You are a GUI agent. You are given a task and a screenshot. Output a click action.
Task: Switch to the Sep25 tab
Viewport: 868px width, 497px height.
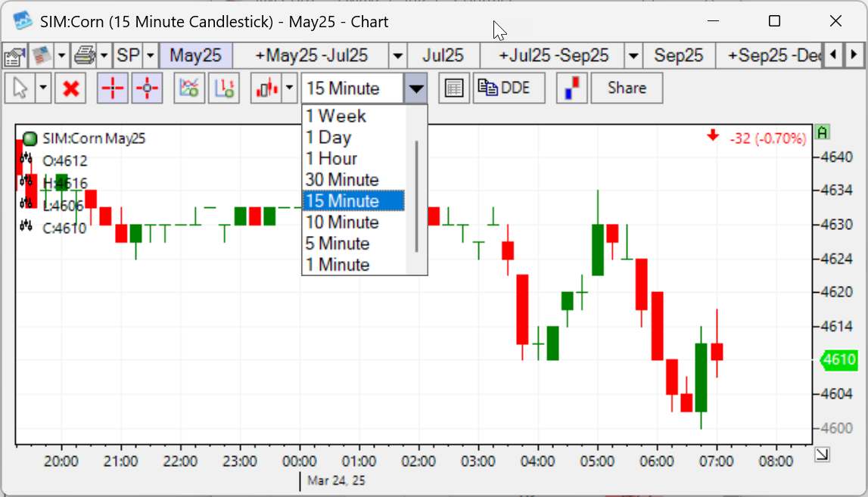[679, 55]
